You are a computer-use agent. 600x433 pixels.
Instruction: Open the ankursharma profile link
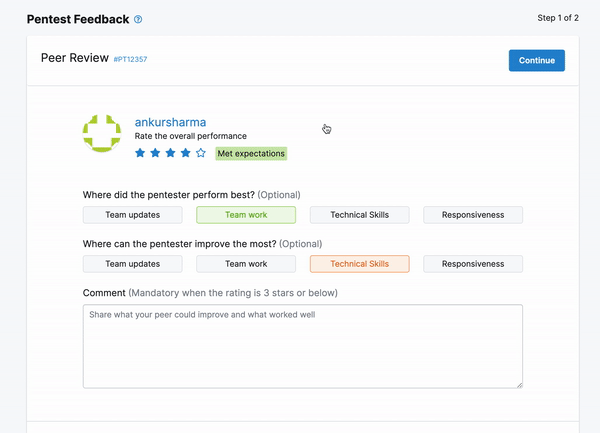coord(170,122)
